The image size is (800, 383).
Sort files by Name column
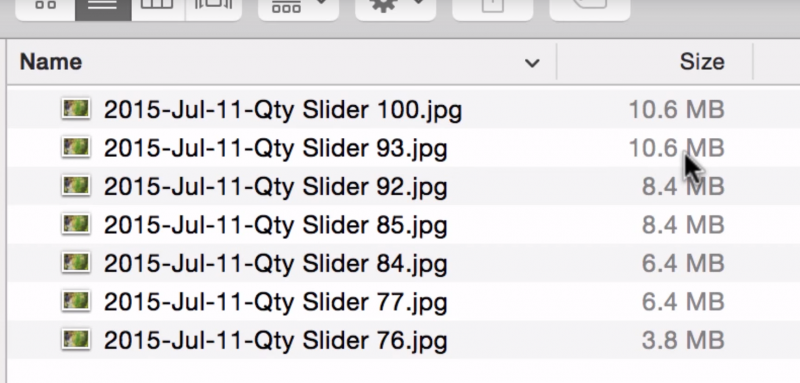[51, 62]
